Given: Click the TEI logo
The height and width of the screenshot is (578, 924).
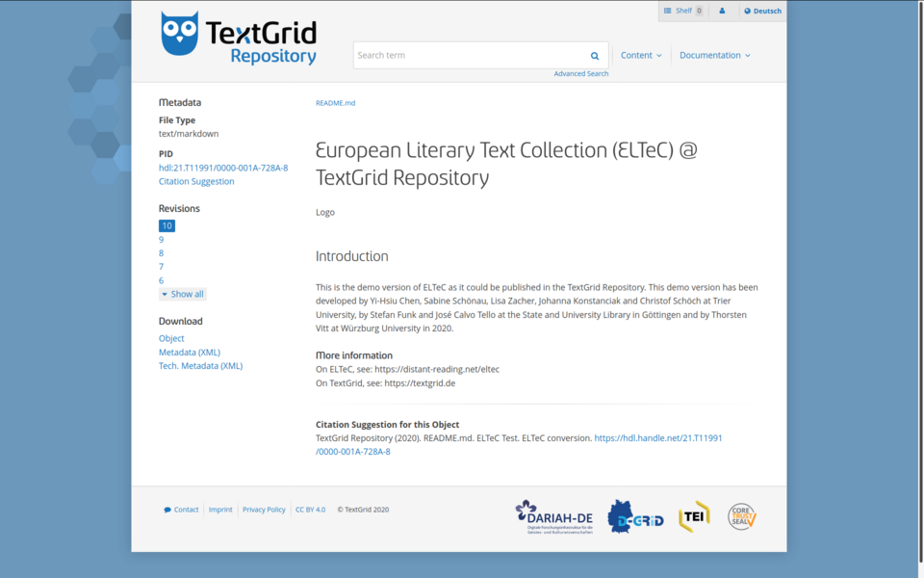Looking at the screenshot, I should 694,516.
